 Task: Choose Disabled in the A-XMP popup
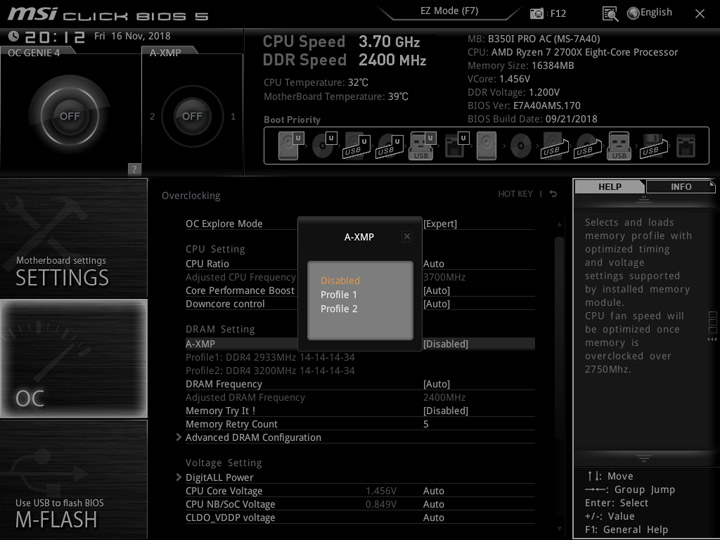tap(340, 281)
